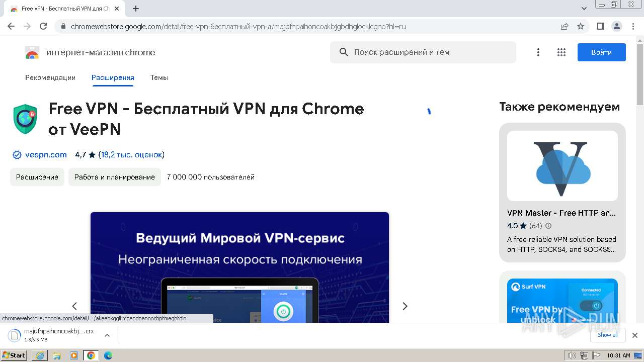Share this page via the address bar icon
The width and height of the screenshot is (644, 362).
point(565,26)
